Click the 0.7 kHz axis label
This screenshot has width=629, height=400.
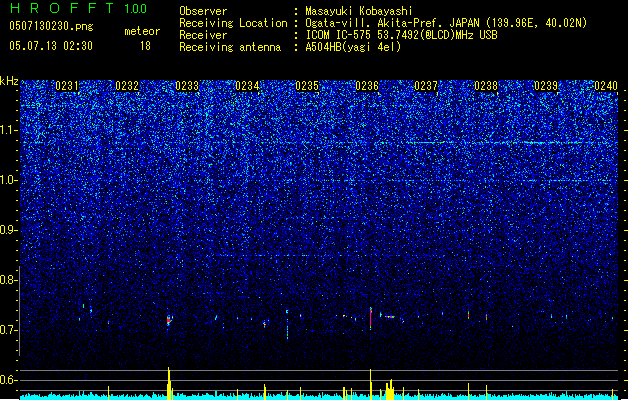click(8, 330)
